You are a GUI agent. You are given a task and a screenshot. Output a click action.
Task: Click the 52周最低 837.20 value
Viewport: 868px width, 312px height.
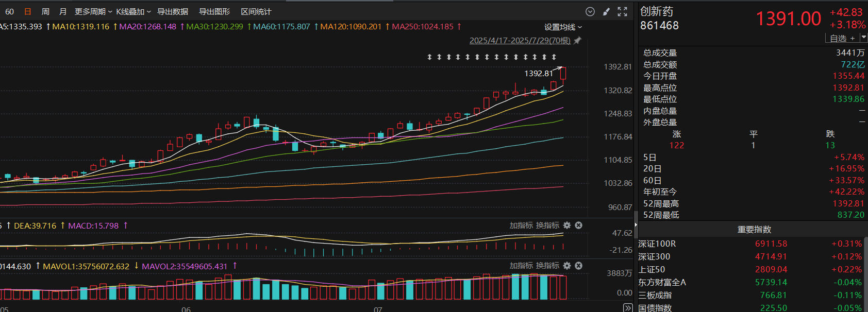851,215
